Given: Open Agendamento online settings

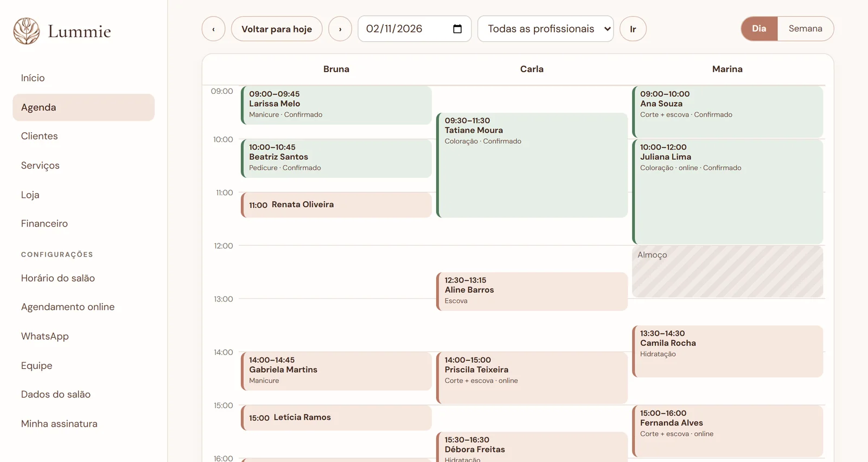Looking at the screenshot, I should coord(84,307).
